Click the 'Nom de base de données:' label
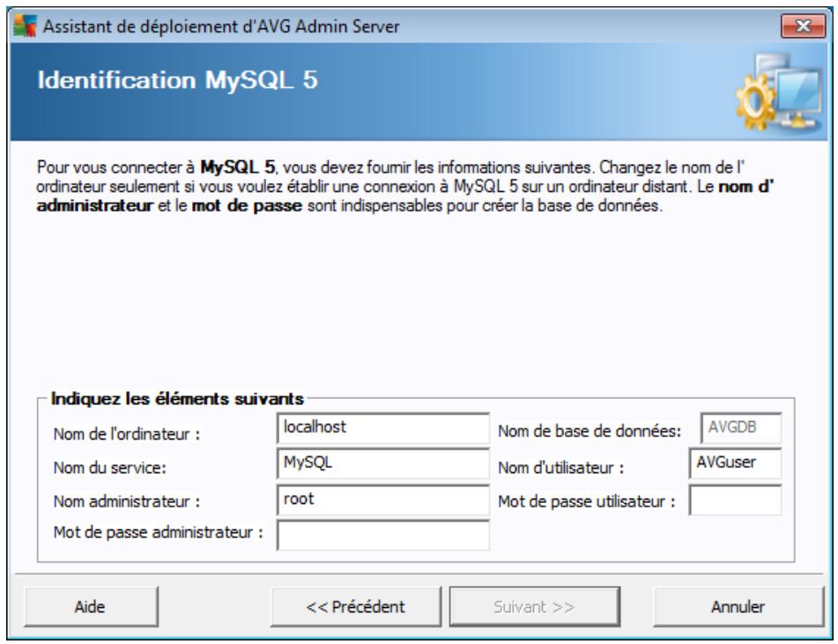 coord(590,432)
